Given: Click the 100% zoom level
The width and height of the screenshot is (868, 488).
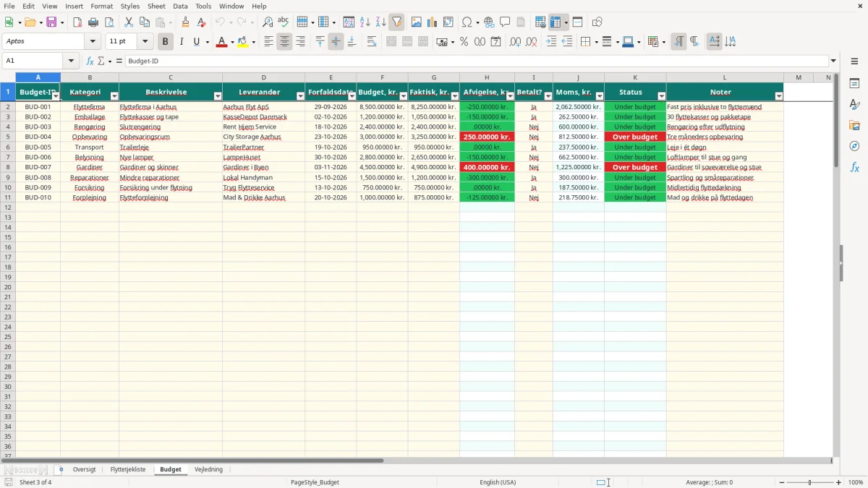Looking at the screenshot, I should [856, 482].
